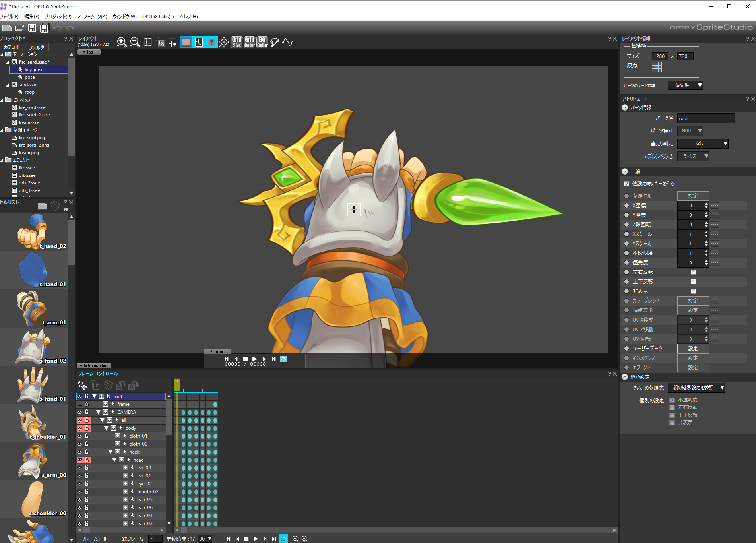Toggle the create key on value set checkbox
756x543 pixels.
(x=626, y=184)
